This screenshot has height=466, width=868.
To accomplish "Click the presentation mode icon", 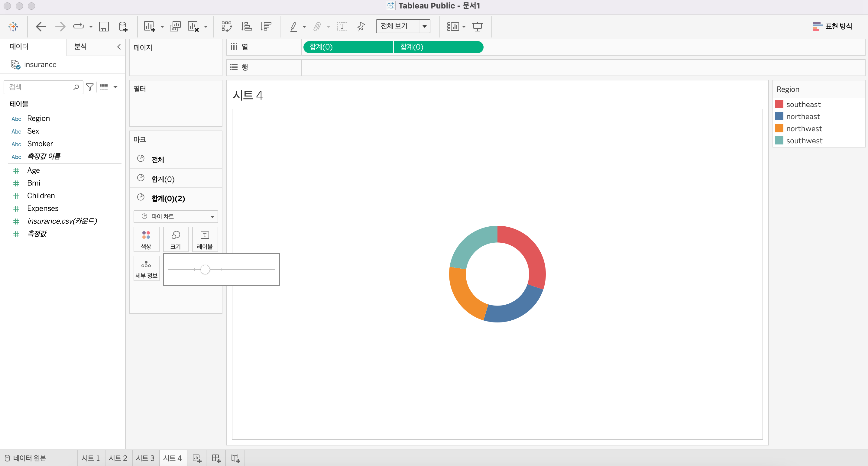I will [477, 26].
